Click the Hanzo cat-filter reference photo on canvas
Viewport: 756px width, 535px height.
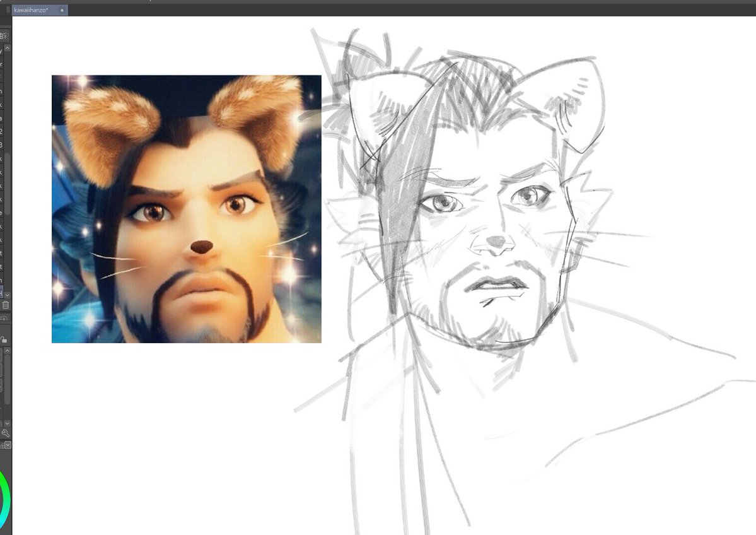coord(187,209)
